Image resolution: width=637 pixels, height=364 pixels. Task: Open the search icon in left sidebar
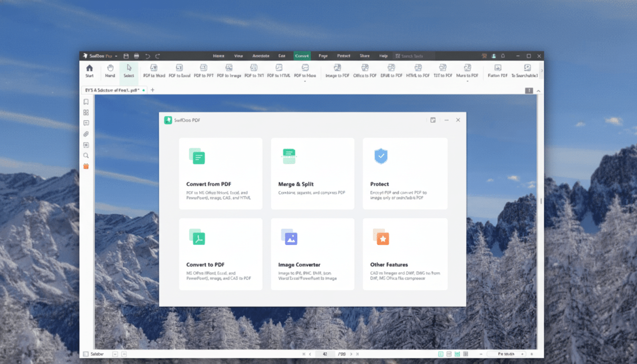coord(86,155)
